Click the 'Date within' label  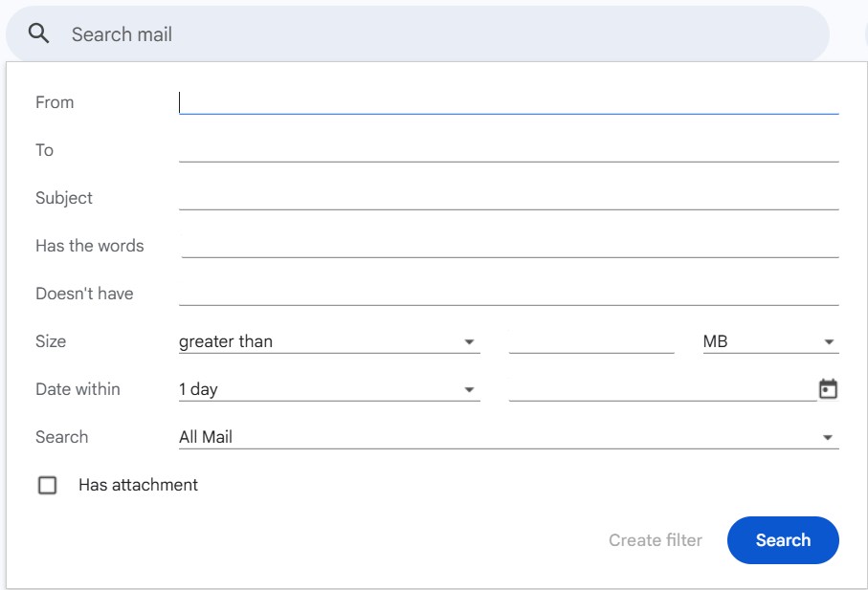pos(78,389)
